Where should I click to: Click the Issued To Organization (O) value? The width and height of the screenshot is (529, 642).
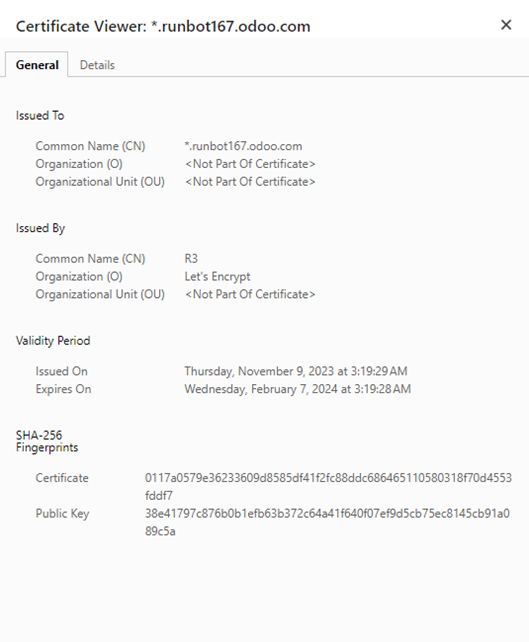tap(250, 164)
